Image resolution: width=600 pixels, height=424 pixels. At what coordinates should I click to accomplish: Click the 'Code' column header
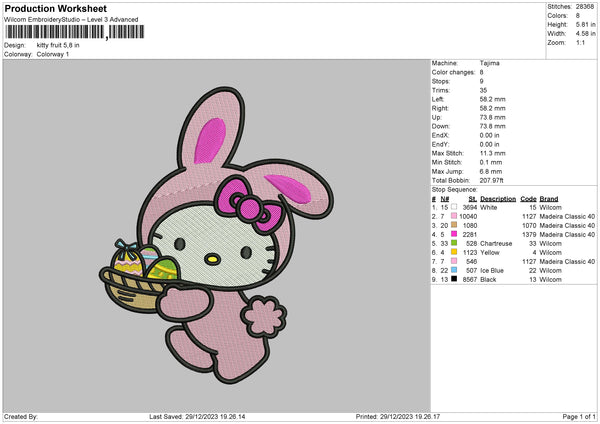[528, 199]
